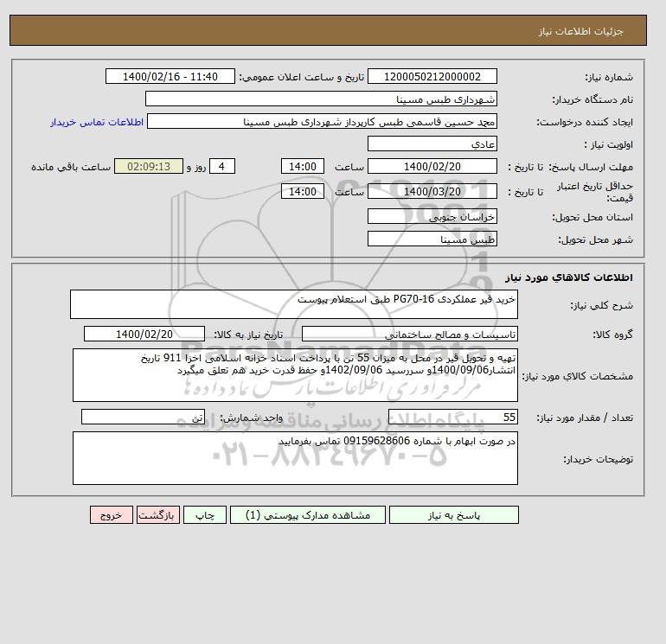
Task: Click the جزئیات اطلاعات نیاز header title
Action: point(580,31)
